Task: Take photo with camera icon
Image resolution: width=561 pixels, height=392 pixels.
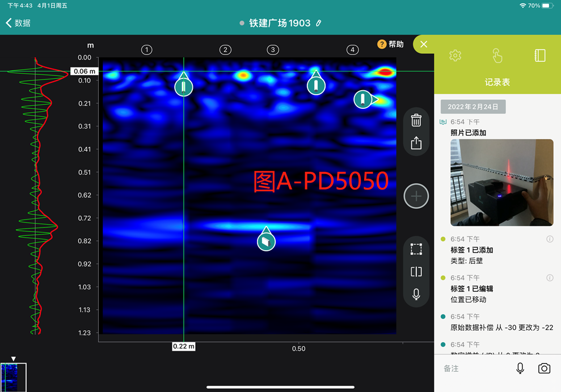Action: click(544, 369)
